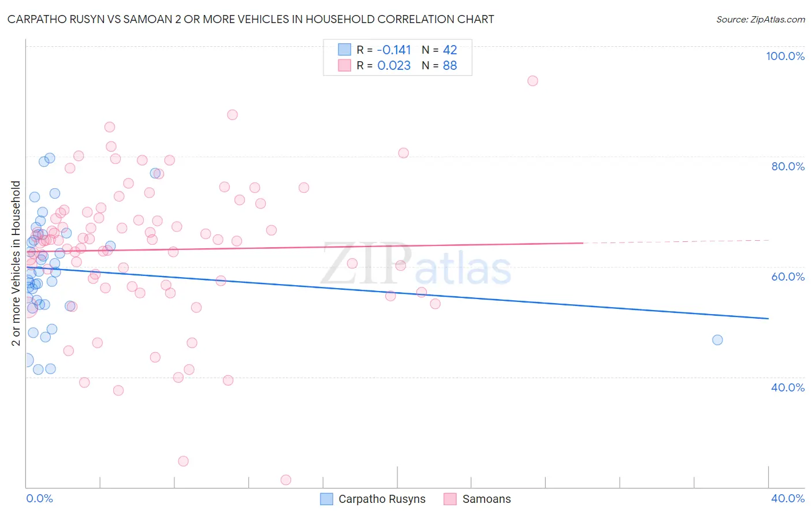
Task: Click the Samoans pink legend swatch
Action: point(450,499)
